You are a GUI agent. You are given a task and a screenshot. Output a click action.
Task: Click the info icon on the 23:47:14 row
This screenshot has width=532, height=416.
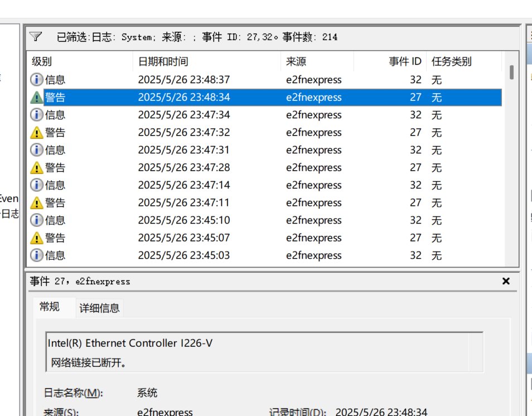(x=37, y=185)
